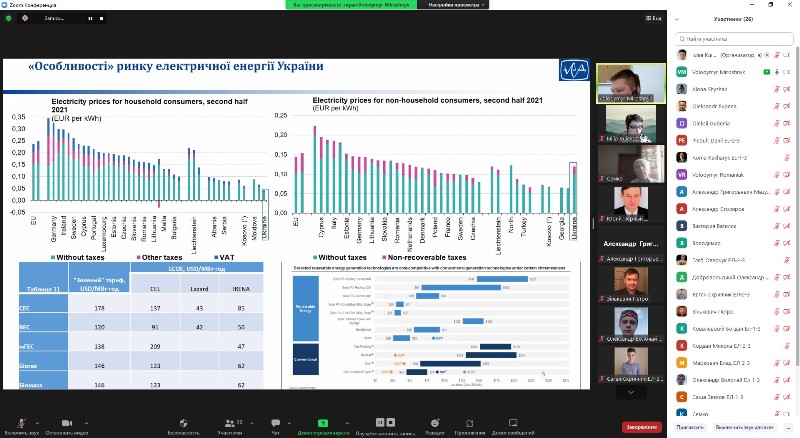Select Александр Григ... name label in video strip
Screen dimensions: 800x438
pyautogui.click(x=631, y=244)
